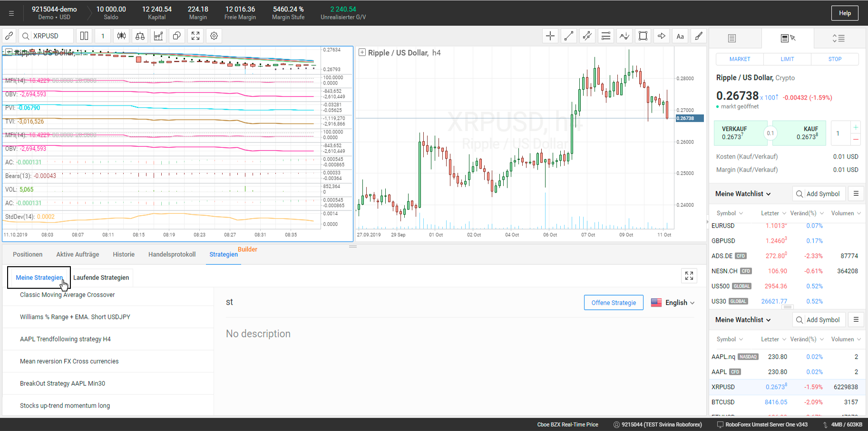Select the trend line drawing tool
Viewport: 868px width, 431px height.
568,36
